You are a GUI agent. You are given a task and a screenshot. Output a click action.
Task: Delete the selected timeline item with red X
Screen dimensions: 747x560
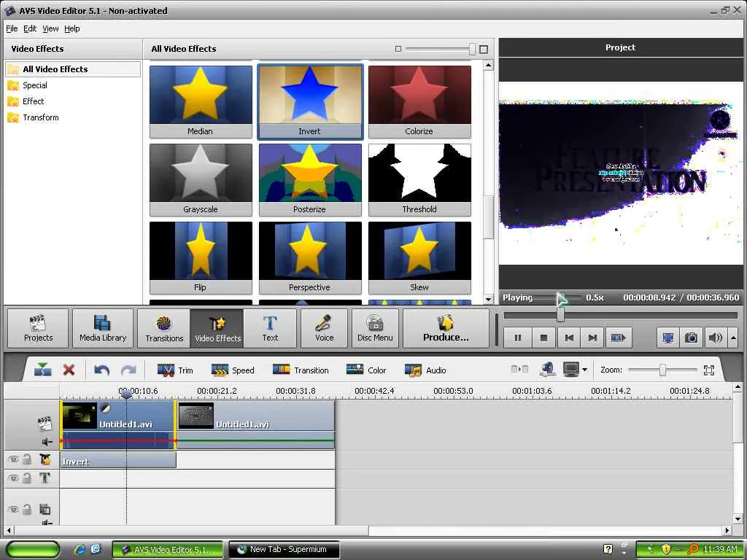pyautogui.click(x=69, y=370)
